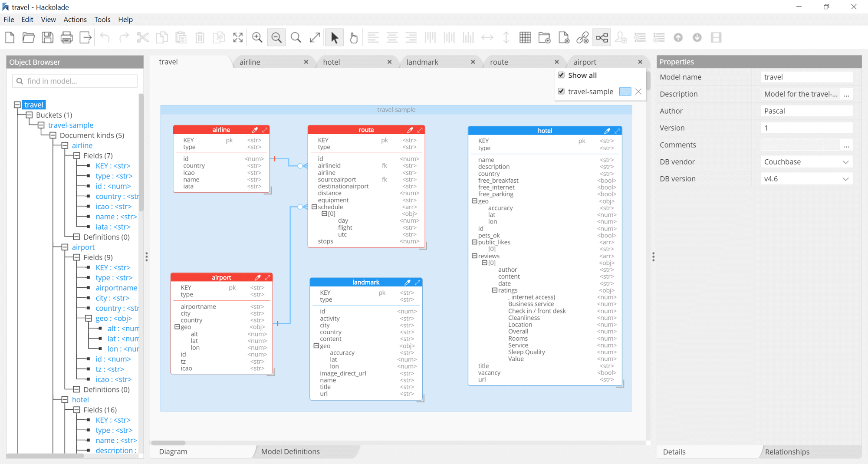
Task: Open the View menu
Action: pyautogui.click(x=48, y=20)
